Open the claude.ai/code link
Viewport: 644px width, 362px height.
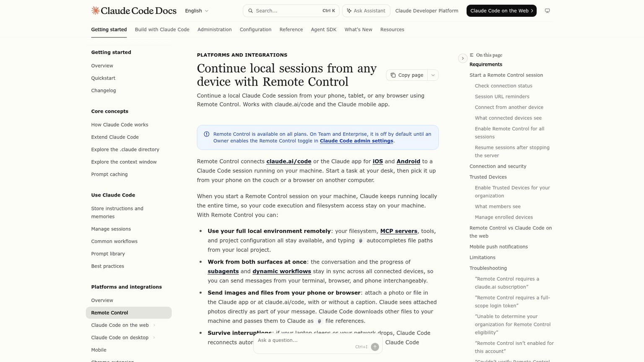289,162
